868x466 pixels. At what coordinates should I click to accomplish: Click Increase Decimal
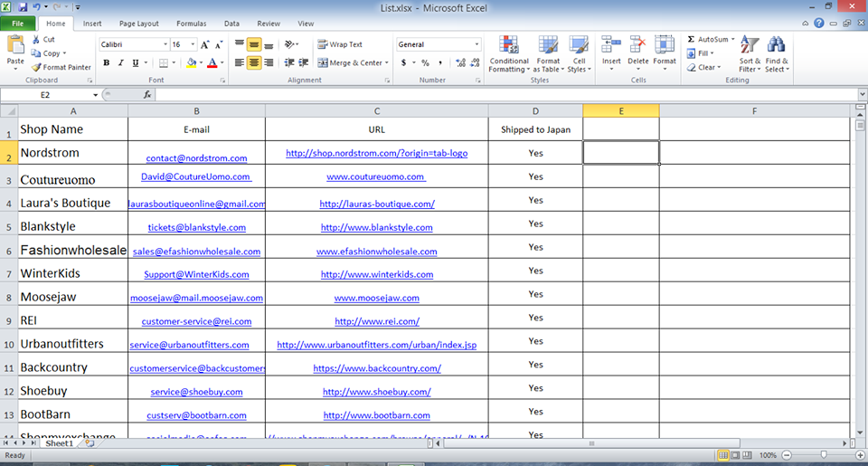click(460, 62)
